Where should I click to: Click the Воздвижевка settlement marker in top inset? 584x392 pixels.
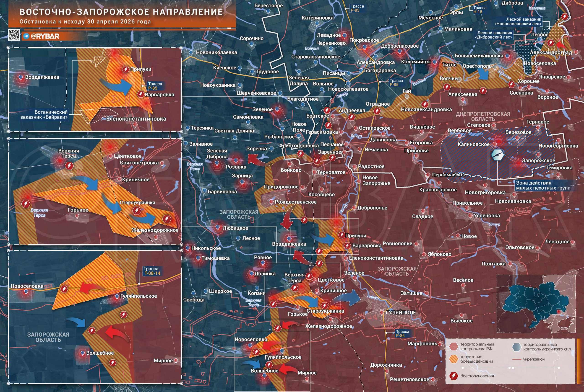pyautogui.click(x=21, y=77)
